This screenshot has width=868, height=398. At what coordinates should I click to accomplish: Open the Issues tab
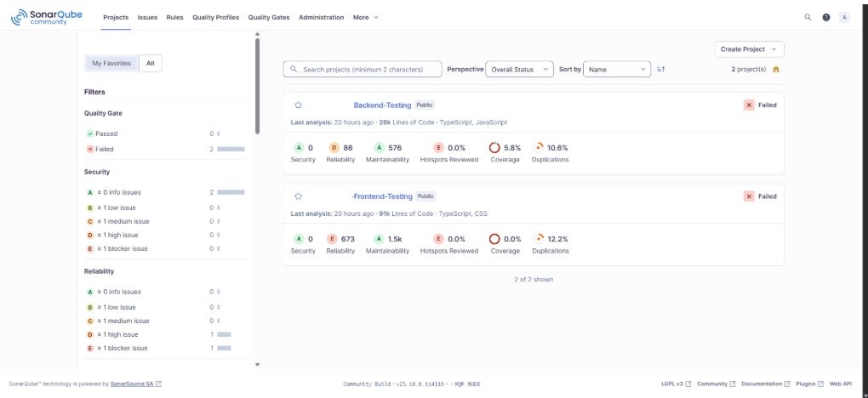pos(147,17)
